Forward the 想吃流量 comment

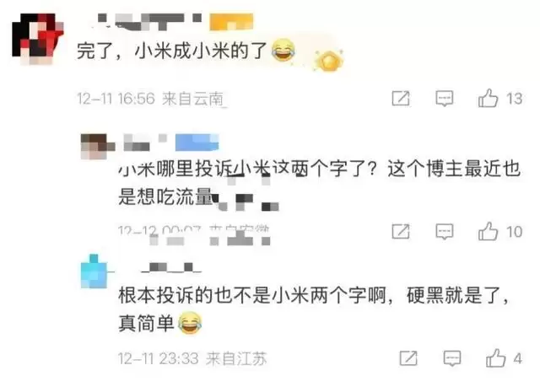401,231
